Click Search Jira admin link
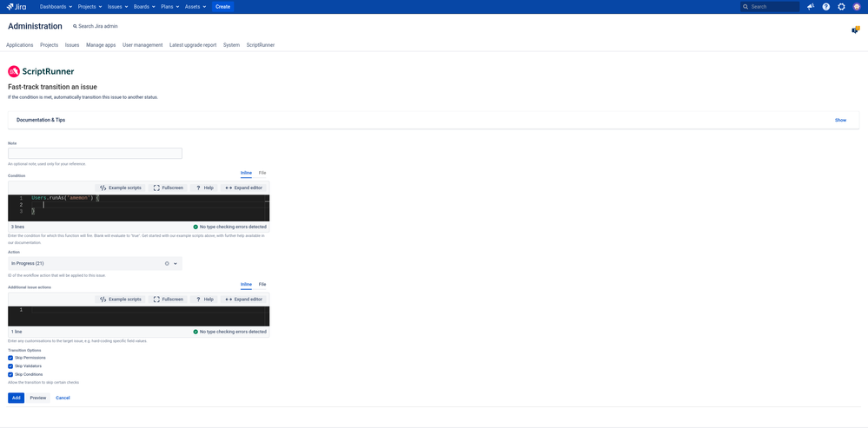Image resolution: width=868 pixels, height=428 pixels. pyautogui.click(x=98, y=26)
